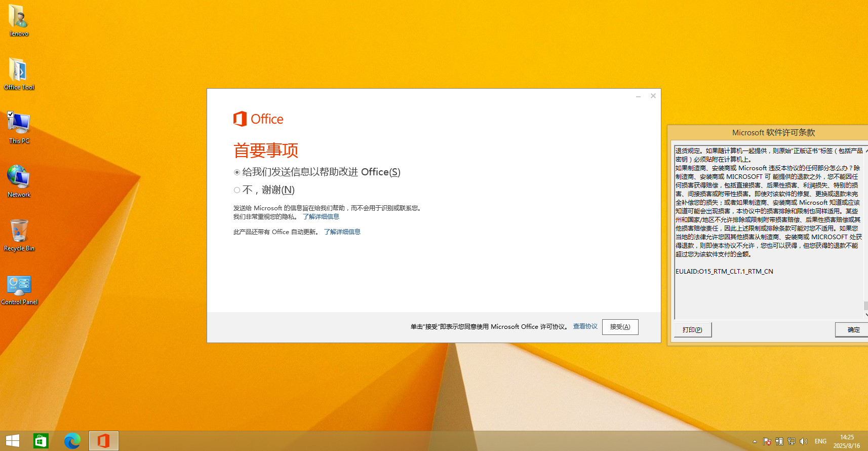
Task: Open the Windows Store taskbar icon
Action: [41, 441]
